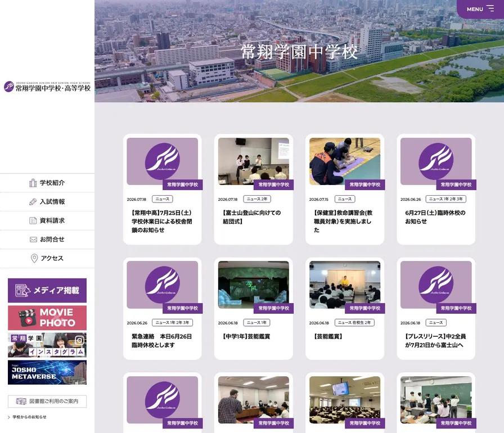Click the bottom-row teacher classroom photo

(254, 400)
